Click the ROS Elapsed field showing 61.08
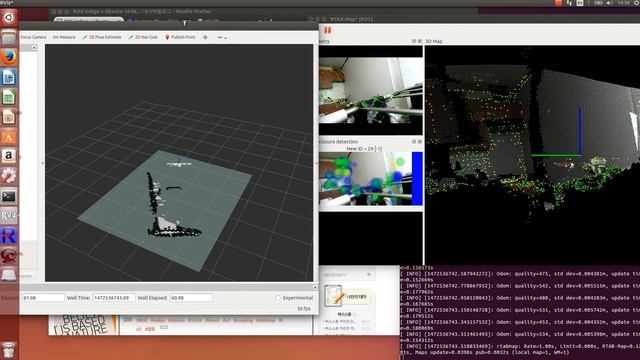The width and height of the screenshot is (640, 360). tap(43, 298)
